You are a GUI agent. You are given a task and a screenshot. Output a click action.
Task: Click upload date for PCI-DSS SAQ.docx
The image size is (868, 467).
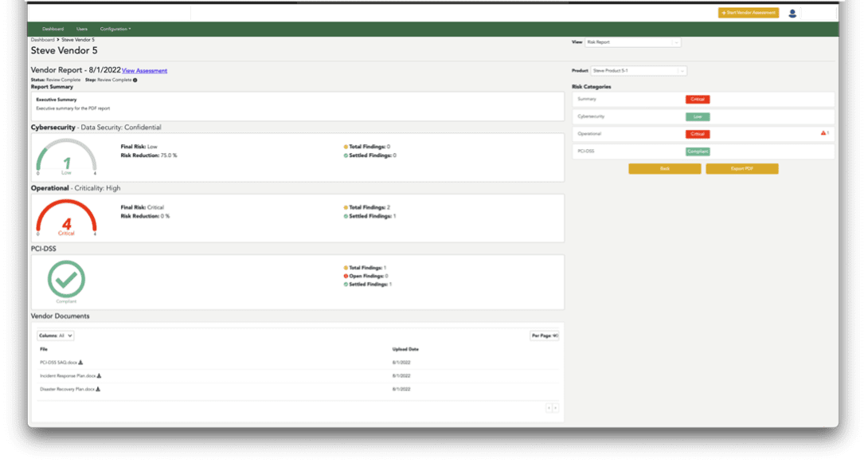coord(401,363)
